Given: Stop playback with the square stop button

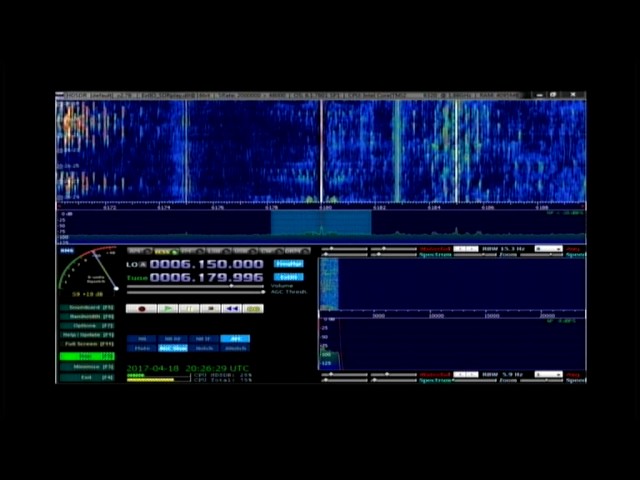Looking at the screenshot, I should [x=211, y=309].
